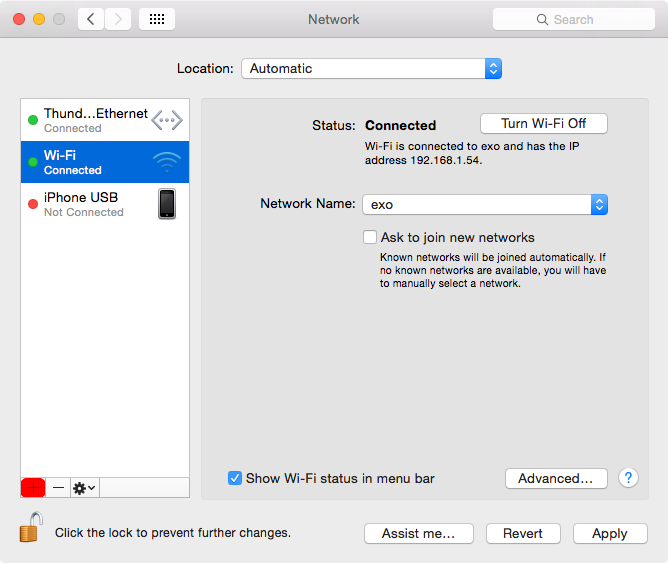
Task: Click the plus button to add a network service
Action: click(33, 487)
